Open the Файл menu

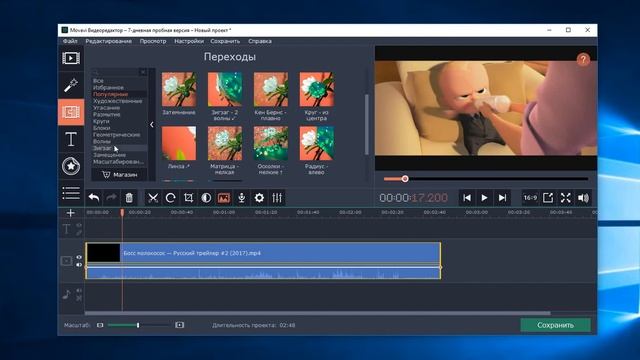pos(70,41)
